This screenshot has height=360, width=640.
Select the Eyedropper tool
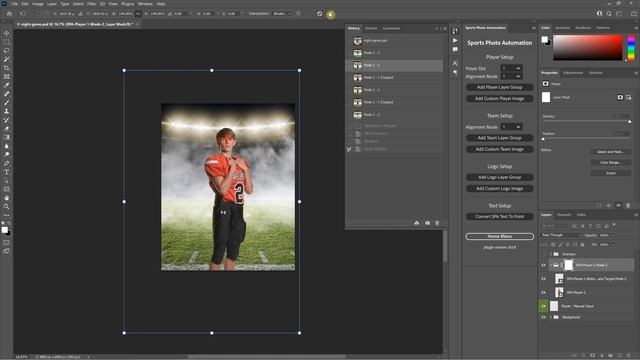[x=7, y=85]
